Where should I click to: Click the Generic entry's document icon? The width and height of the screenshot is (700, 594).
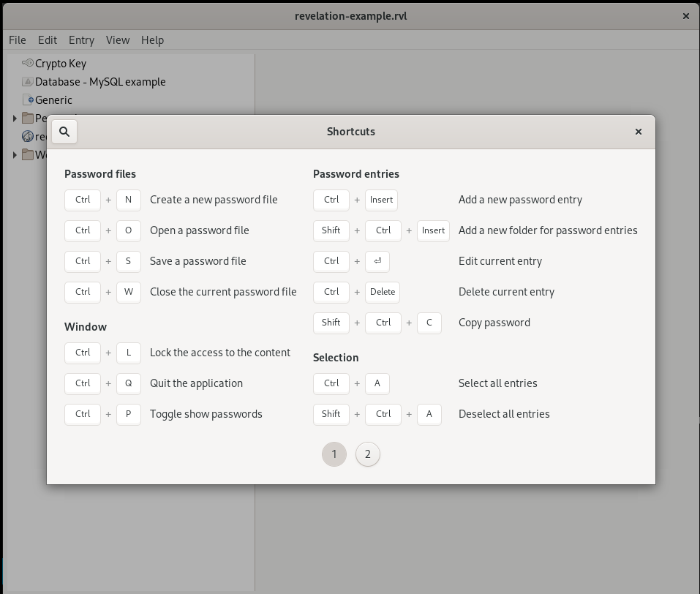(29, 100)
